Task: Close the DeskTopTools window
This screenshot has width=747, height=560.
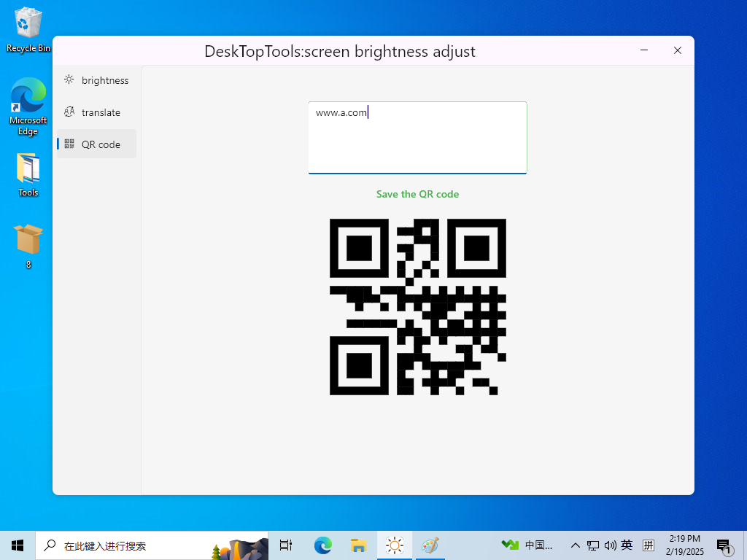Action: point(678,50)
